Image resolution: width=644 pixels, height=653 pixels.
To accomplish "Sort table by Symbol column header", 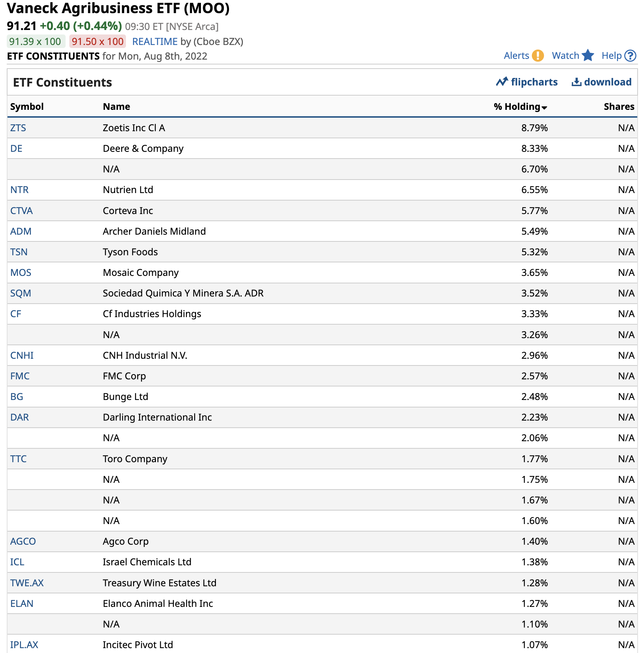I will tap(27, 106).
